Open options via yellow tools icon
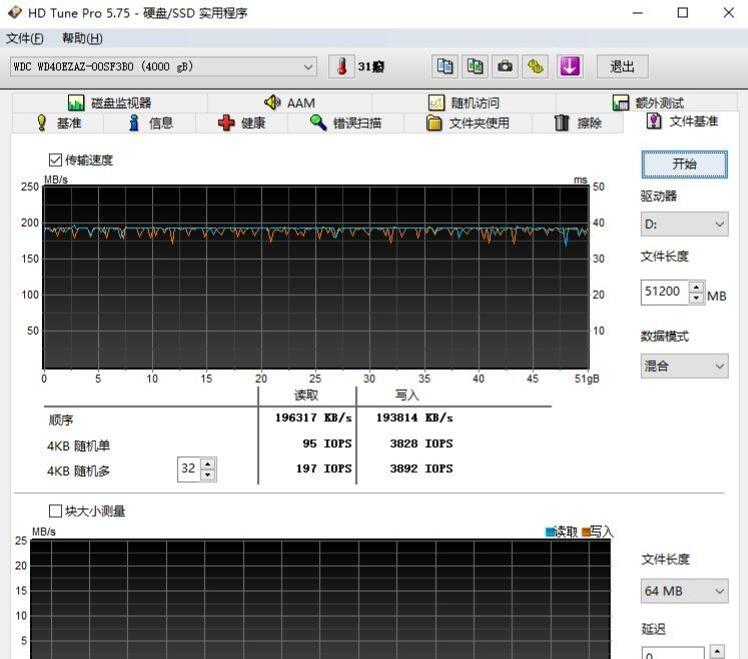Viewport: 748px width, 659px height. point(535,66)
